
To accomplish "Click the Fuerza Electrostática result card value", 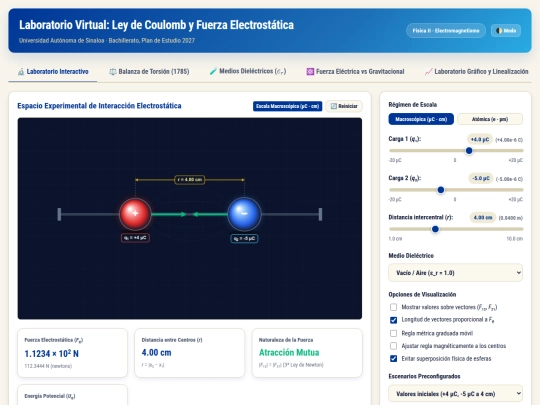I will [x=52, y=354].
